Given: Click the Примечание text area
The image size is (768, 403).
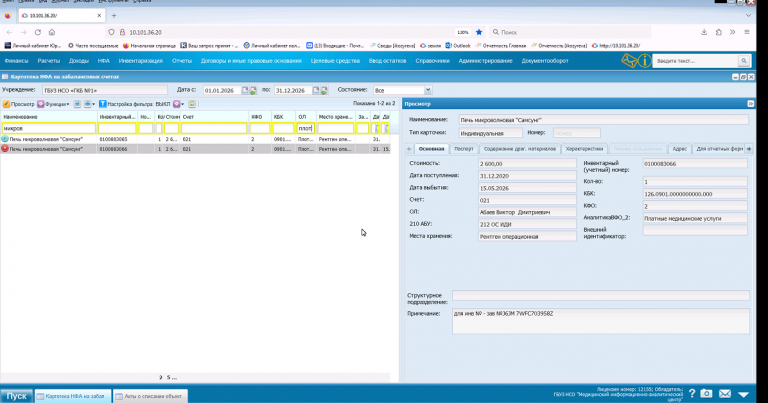Looking at the screenshot, I should (x=600, y=321).
